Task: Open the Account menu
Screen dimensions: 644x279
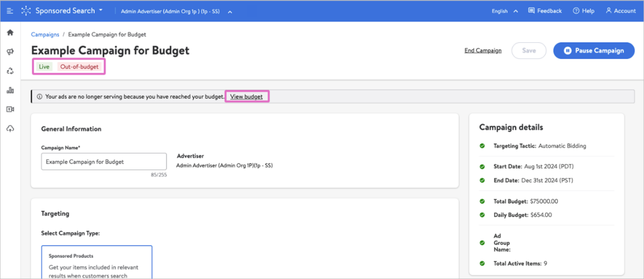Action: pyautogui.click(x=620, y=11)
